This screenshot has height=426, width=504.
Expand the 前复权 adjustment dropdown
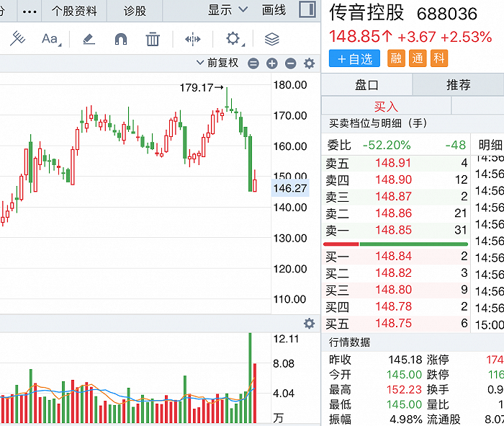coord(217,63)
